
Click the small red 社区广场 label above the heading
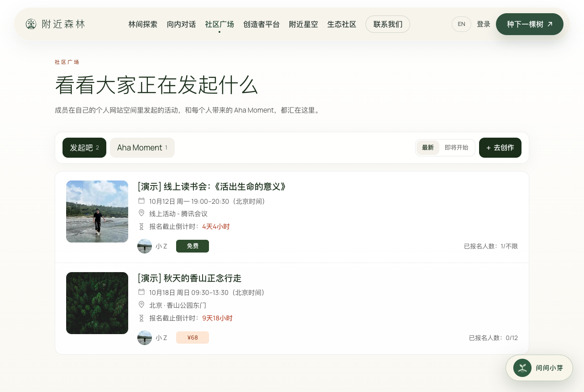click(67, 62)
